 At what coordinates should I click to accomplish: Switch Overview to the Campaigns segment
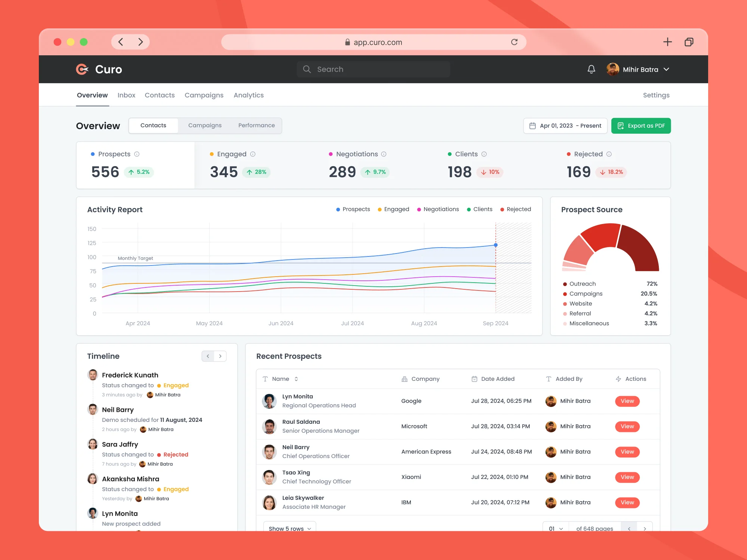[205, 125]
